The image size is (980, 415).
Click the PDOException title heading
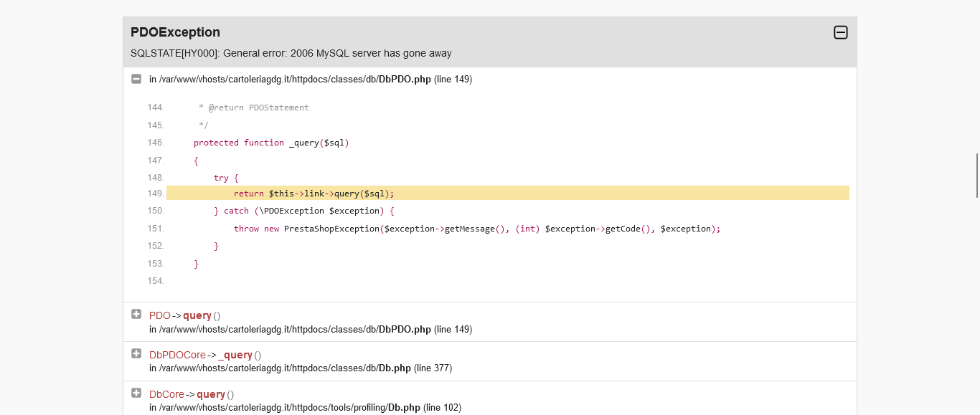tap(175, 32)
